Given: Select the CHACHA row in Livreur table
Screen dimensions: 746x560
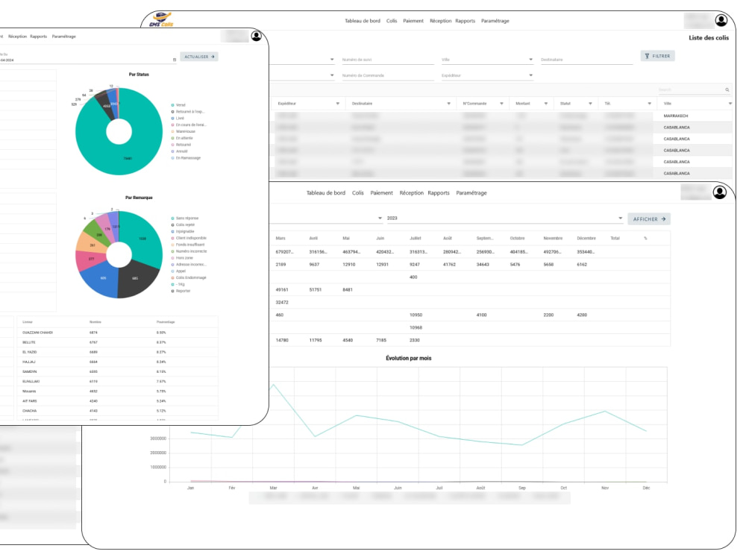Looking at the screenshot, I should (x=118, y=411).
